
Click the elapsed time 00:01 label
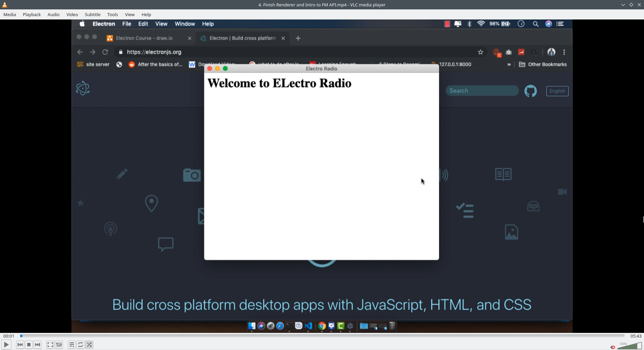tap(9, 336)
